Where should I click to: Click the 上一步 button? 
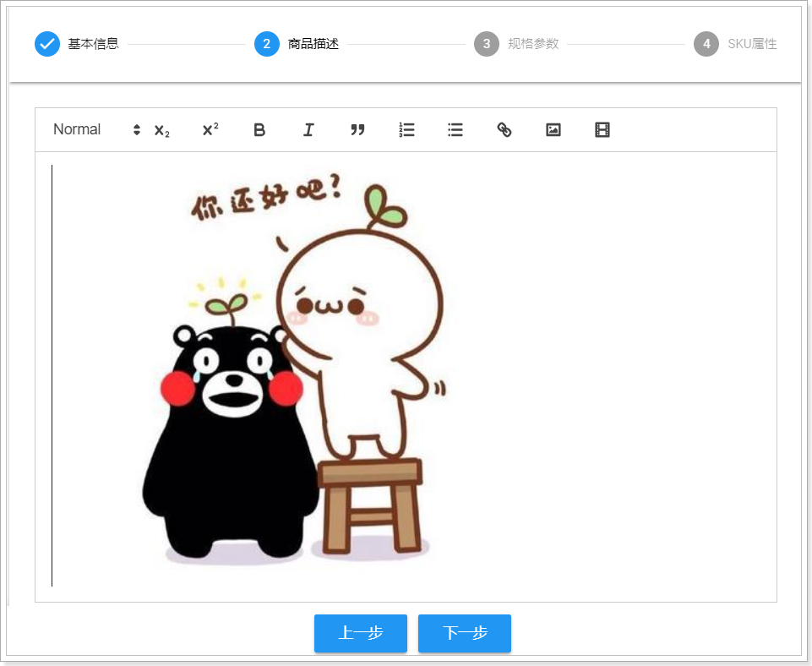pyautogui.click(x=361, y=633)
